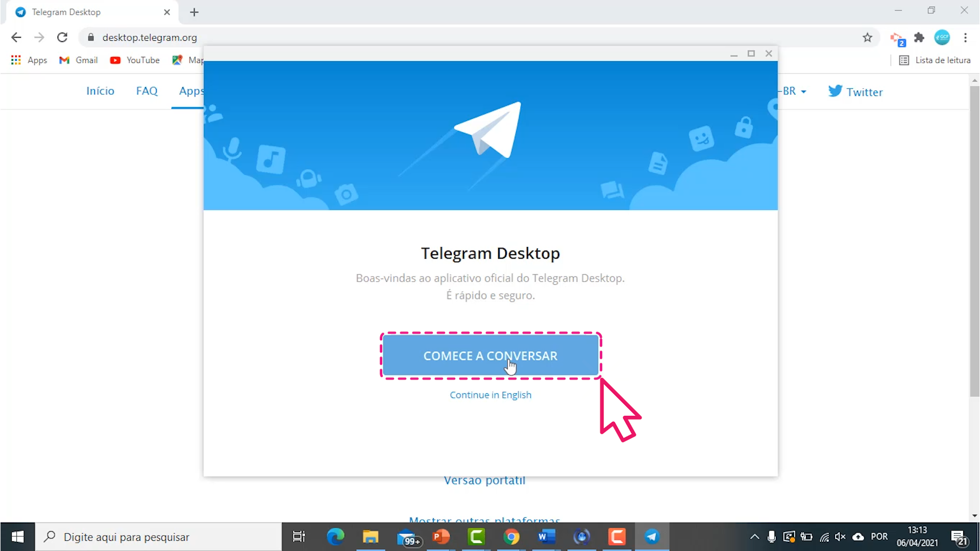Open PowerPoint from taskbar

[x=441, y=537]
